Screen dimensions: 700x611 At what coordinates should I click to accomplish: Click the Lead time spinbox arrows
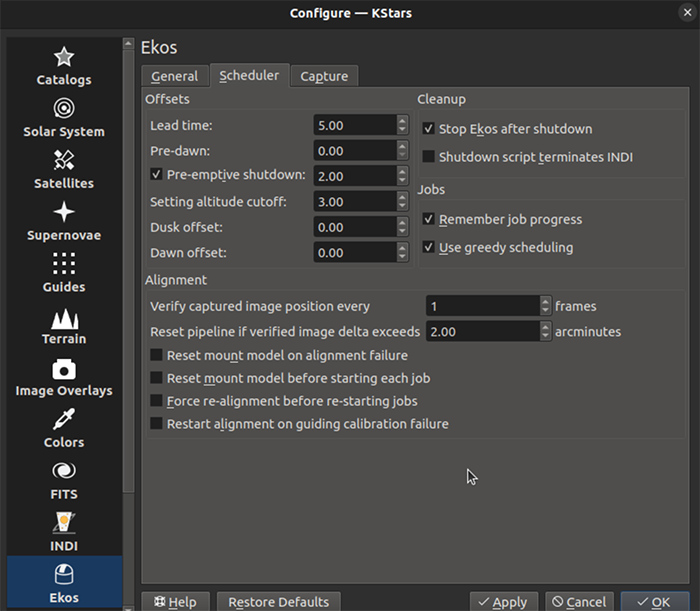point(402,126)
